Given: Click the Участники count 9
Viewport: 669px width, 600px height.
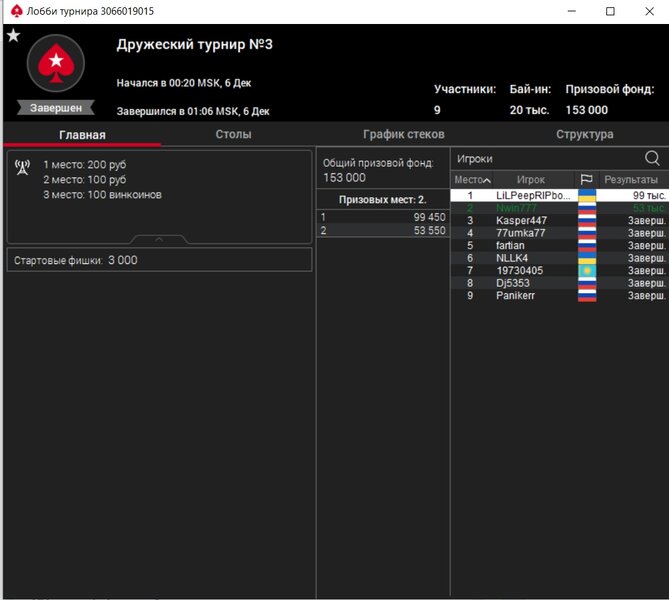Looking at the screenshot, I should pos(437,110).
